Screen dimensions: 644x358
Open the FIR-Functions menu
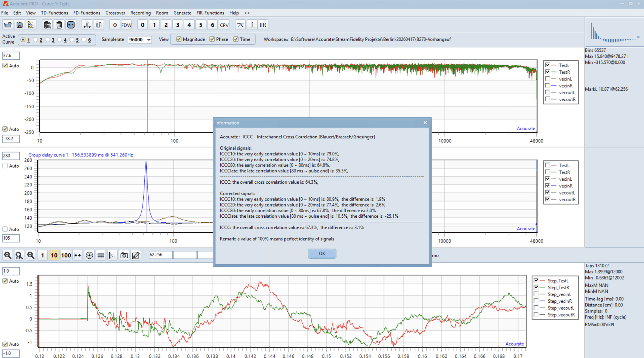(210, 13)
